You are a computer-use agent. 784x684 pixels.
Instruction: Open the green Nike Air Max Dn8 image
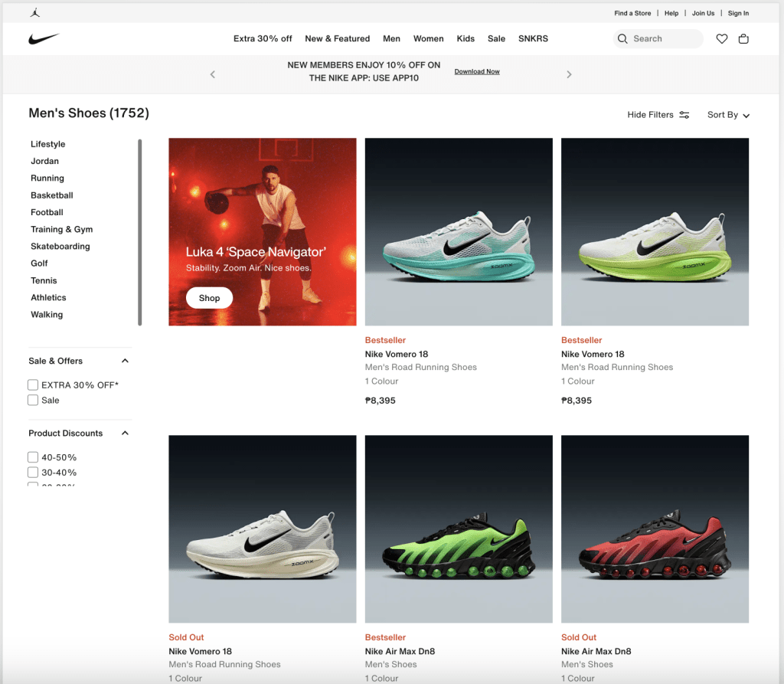[x=459, y=529]
